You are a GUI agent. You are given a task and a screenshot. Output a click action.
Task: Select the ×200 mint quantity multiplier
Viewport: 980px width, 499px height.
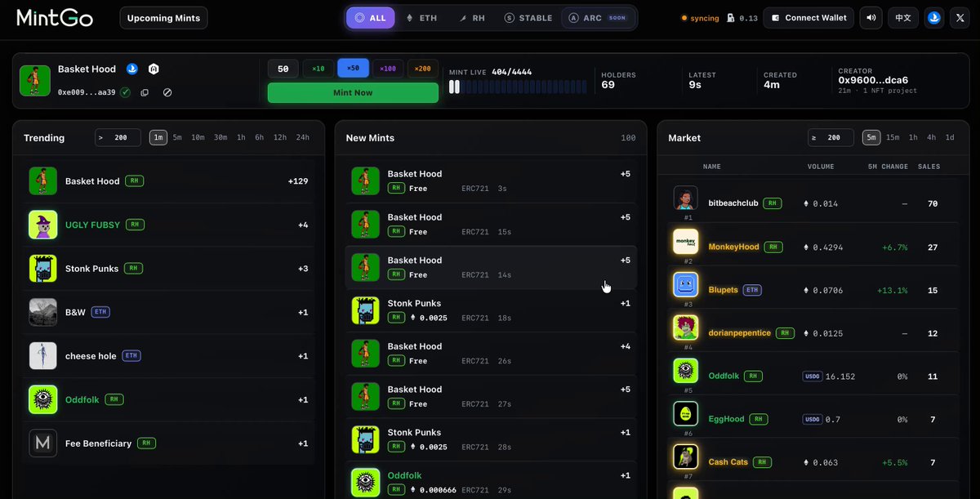tap(422, 69)
